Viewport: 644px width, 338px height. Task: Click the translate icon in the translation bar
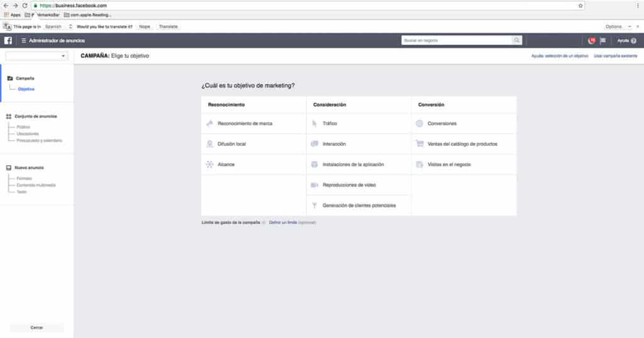(x=7, y=26)
